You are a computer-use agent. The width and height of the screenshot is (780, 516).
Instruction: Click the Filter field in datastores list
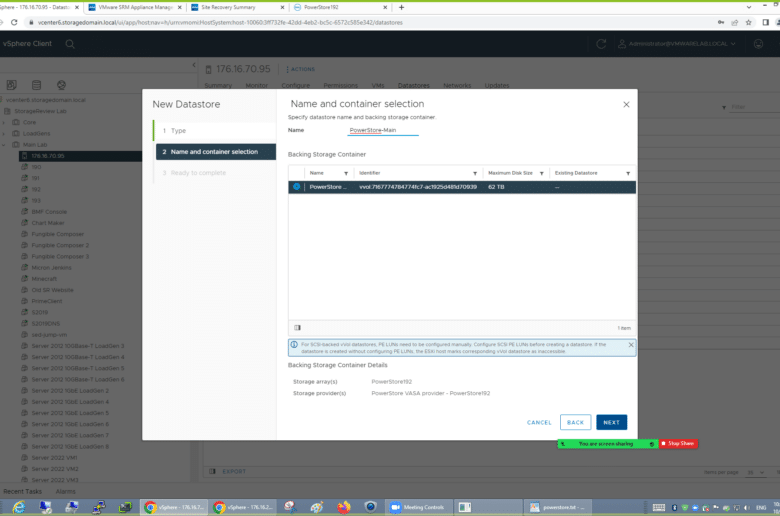click(x=755, y=107)
